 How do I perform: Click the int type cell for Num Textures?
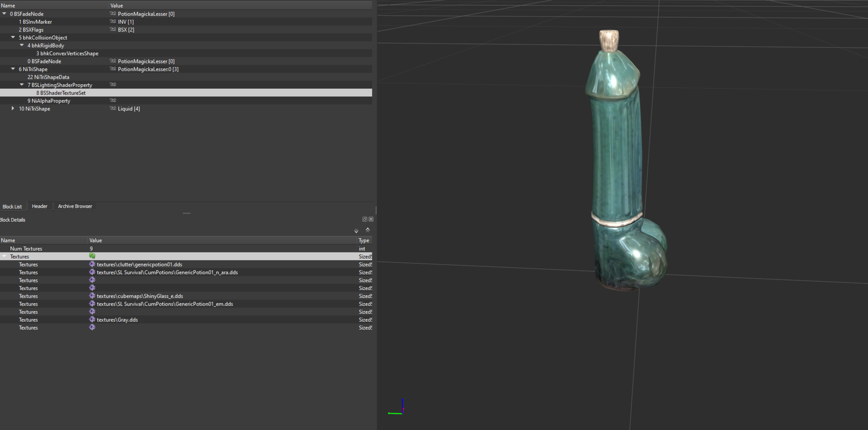pos(362,249)
